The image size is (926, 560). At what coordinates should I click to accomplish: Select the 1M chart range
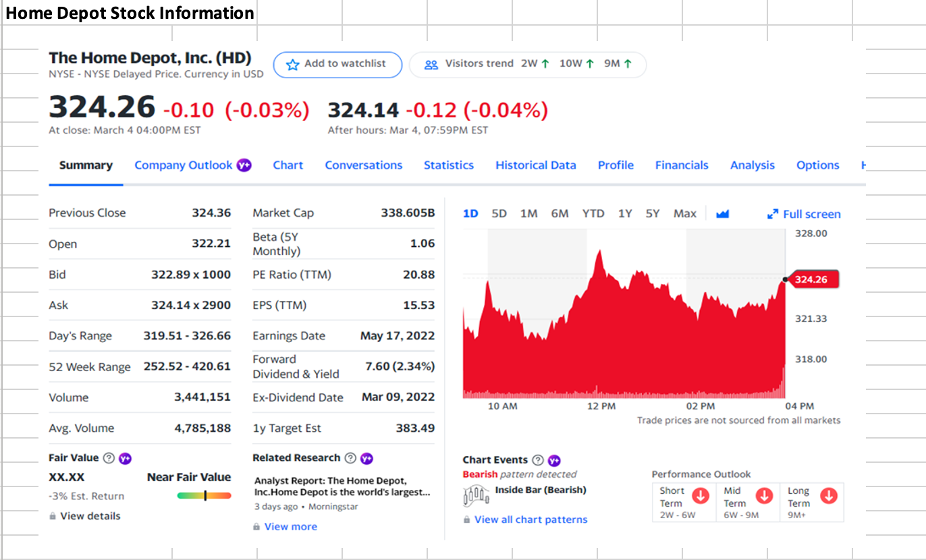pos(529,214)
